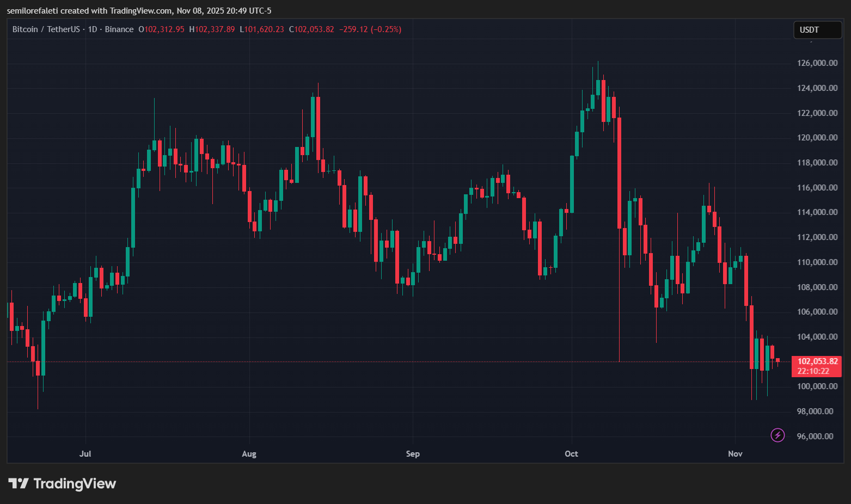Viewport: 851px width, 504px height.
Task: Click the red price label showing 102,053.82
Action: pos(817,361)
